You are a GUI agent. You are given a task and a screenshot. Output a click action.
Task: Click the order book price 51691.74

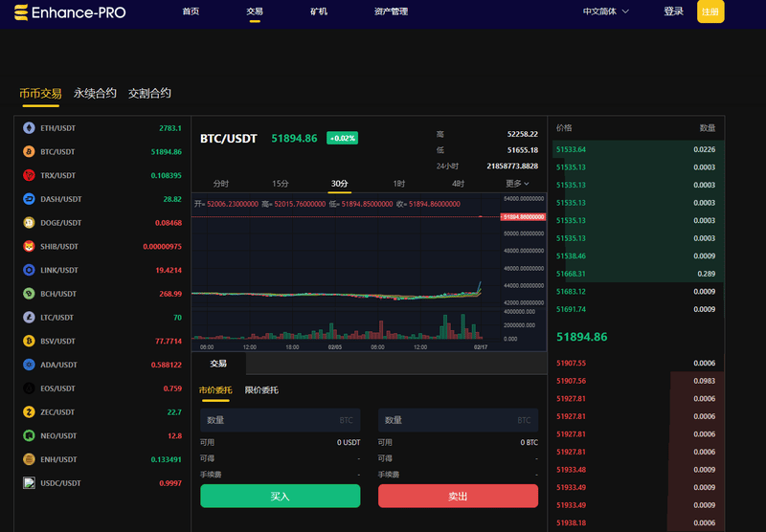tap(571, 309)
